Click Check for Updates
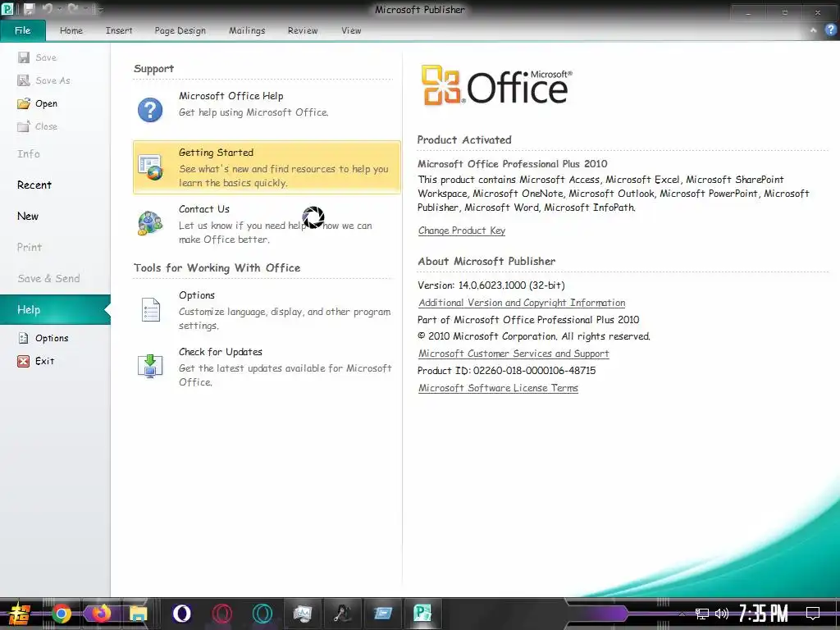840x630 pixels. click(267, 367)
